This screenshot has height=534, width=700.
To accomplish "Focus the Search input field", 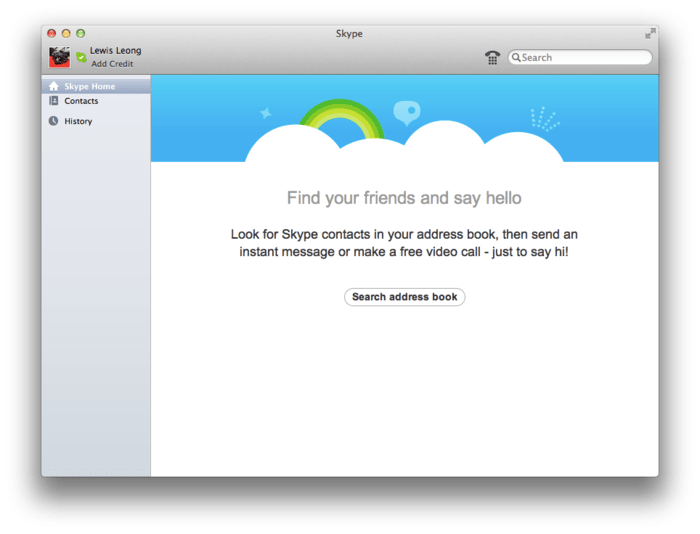I will 580,57.
